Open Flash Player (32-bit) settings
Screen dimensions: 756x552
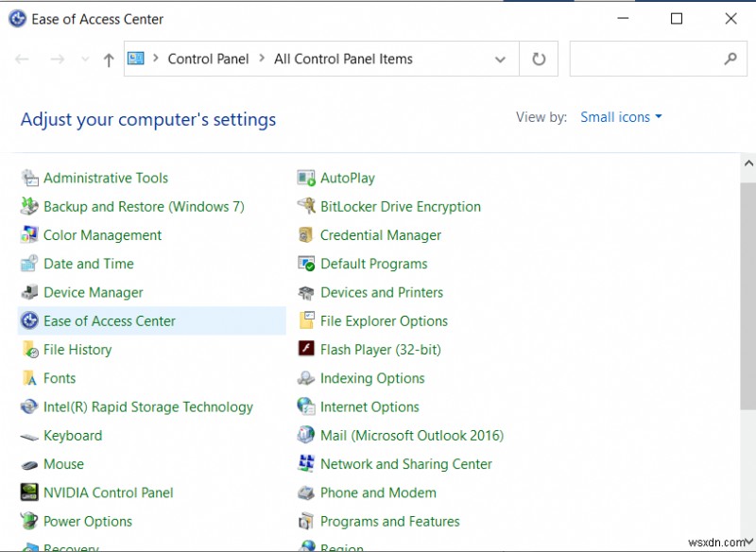coord(382,349)
